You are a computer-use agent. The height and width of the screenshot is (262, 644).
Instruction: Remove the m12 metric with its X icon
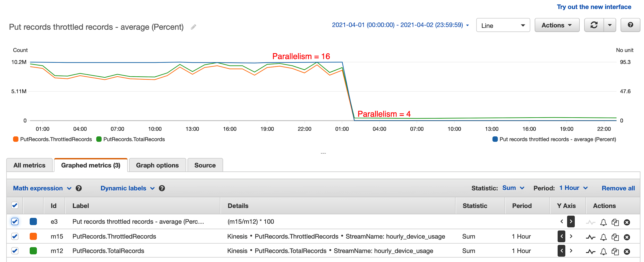point(627,251)
